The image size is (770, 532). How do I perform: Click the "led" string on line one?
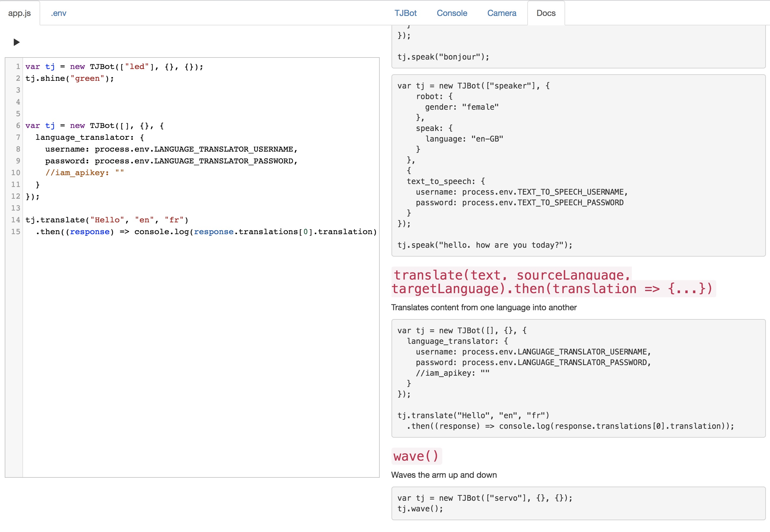coord(137,67)
